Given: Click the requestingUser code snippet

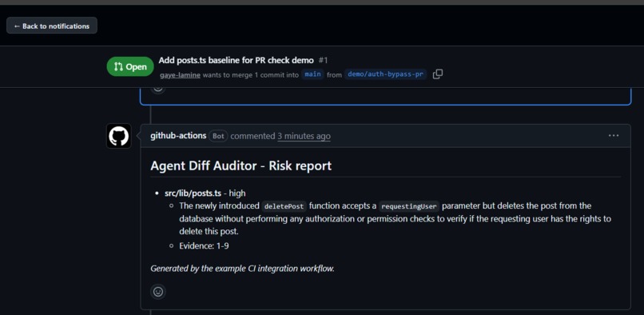Looking at the screenshot, I should click(409, 206).
